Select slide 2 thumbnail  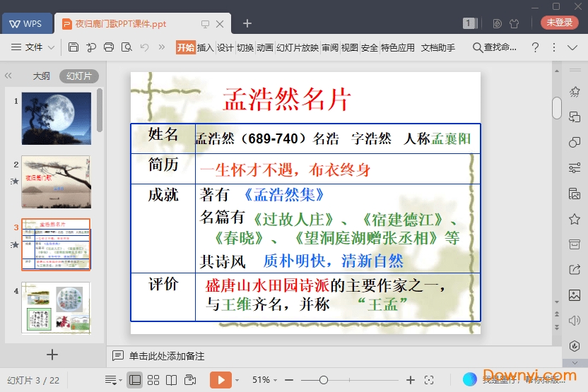[57, 182]
